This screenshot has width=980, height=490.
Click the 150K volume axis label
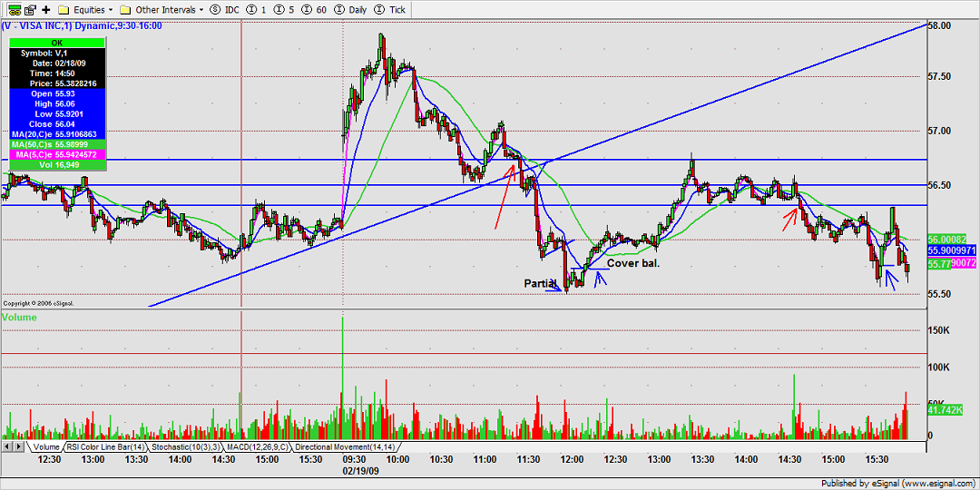(938, 330)
